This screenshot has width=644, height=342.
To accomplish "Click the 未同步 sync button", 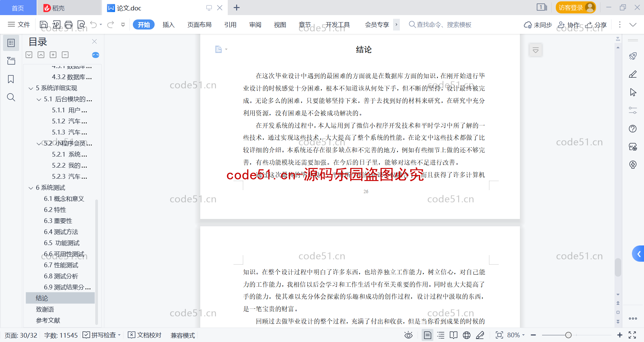I will (x=538, y=25).
